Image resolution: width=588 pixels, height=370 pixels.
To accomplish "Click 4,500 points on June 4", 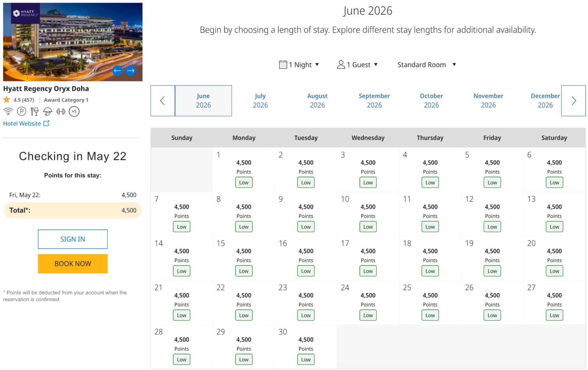I will [430, 163].
